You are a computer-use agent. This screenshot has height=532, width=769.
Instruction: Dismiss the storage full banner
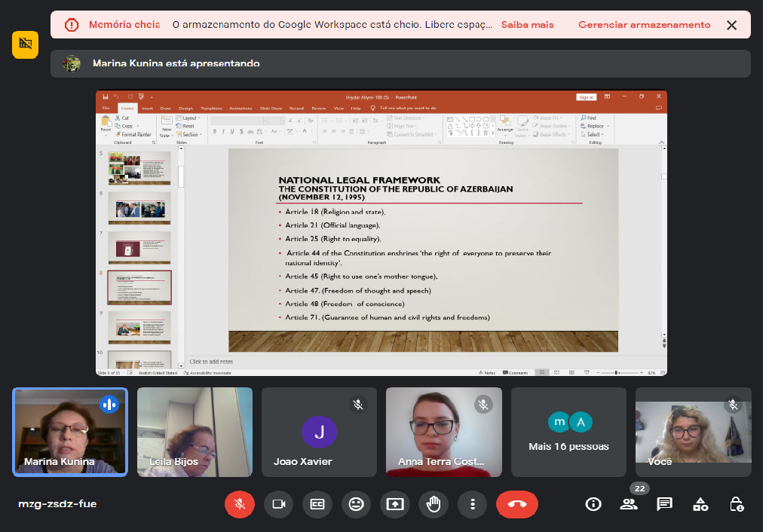(x=731, y=25)
